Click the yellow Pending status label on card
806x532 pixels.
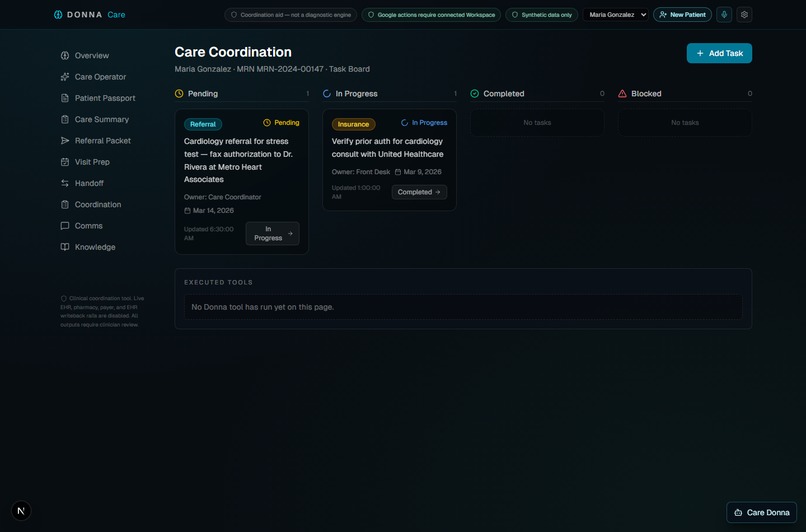point(281,123)
